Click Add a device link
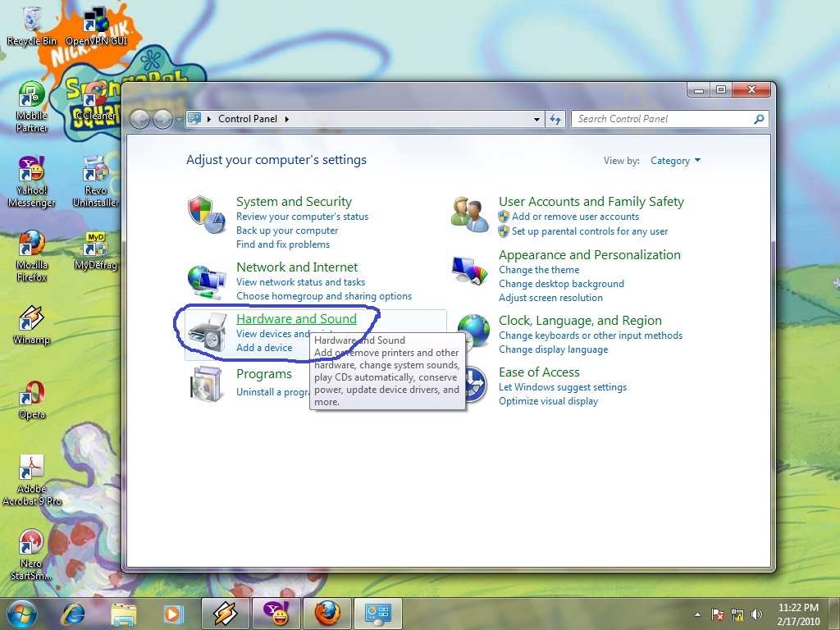The width and height of the screenshot is (840, 630). (x=264, y=348)
